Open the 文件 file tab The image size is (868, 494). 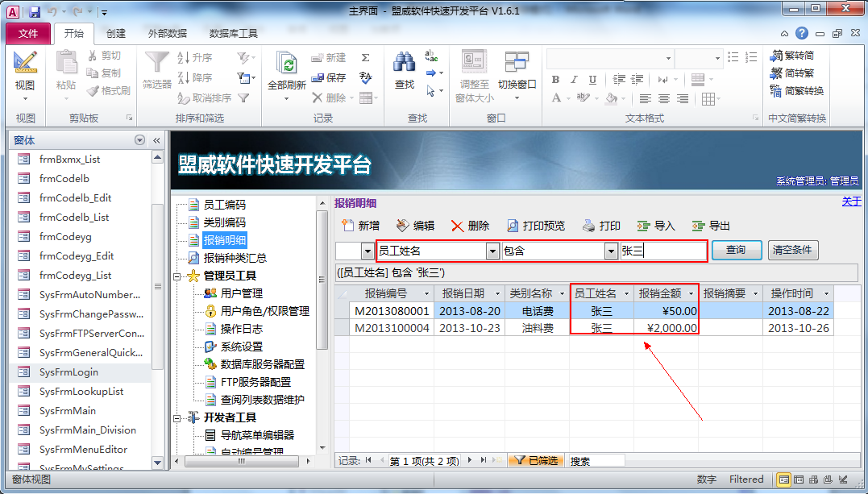[x=28, y=33]
